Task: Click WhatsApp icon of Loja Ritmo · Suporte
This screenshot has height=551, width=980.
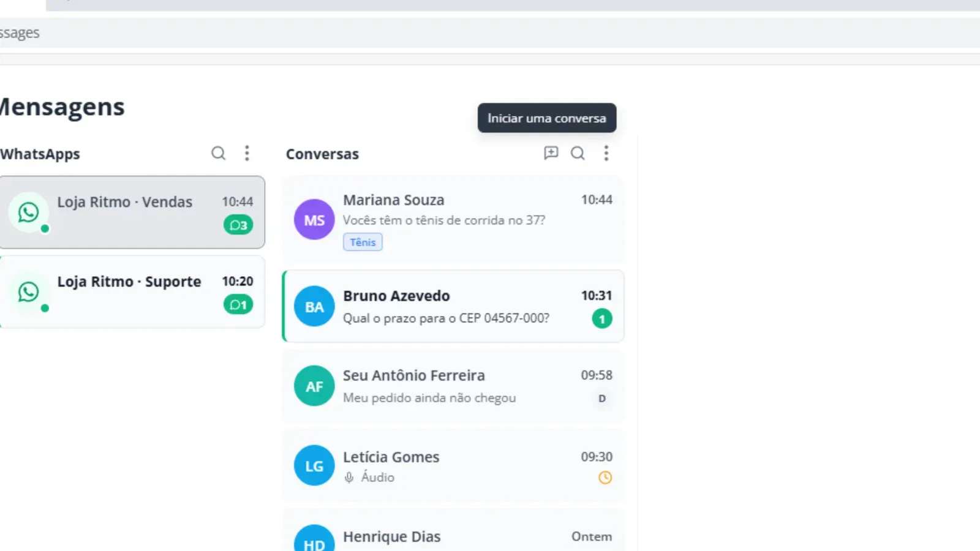Action: click(28, 292)
